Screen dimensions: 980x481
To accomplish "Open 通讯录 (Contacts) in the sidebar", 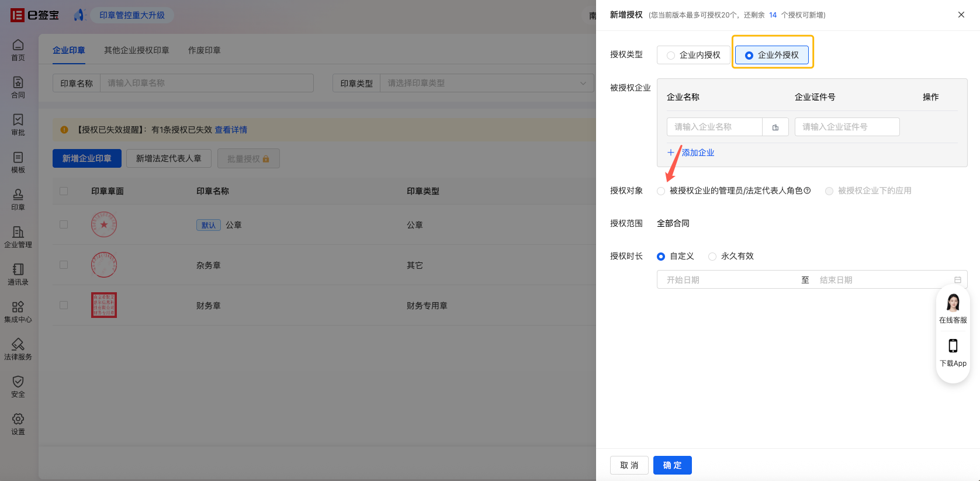I will click(x=18, y=269).
